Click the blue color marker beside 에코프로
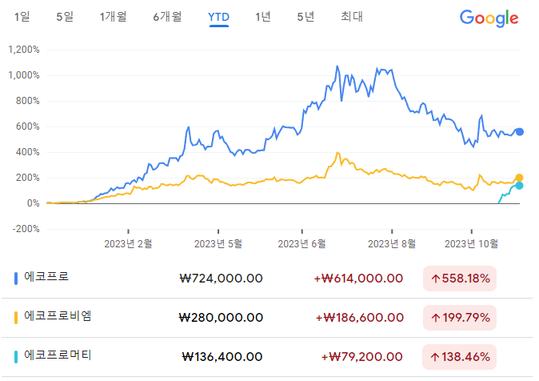 coord(15,279)
